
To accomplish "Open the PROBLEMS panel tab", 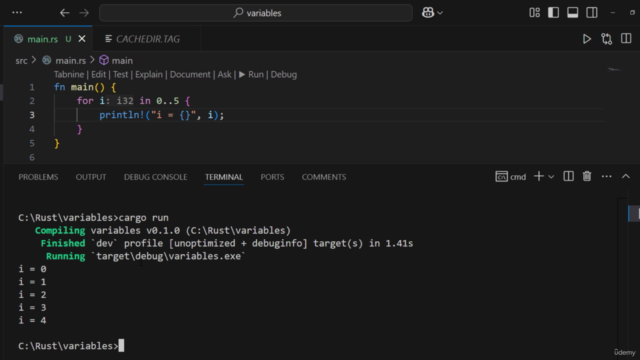I will click(x=38, y=177).
